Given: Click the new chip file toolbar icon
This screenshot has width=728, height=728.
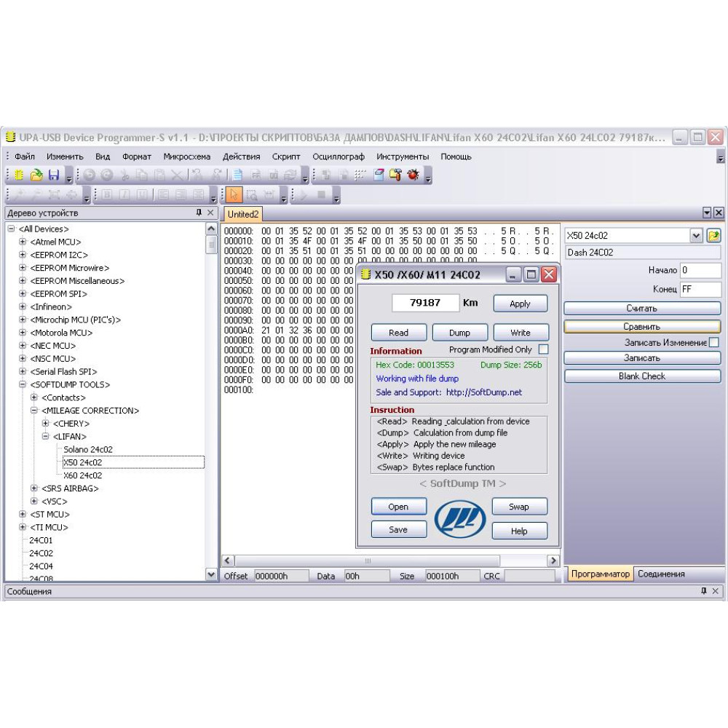Looking at the screenshot, I should click(x=19, y=175).
